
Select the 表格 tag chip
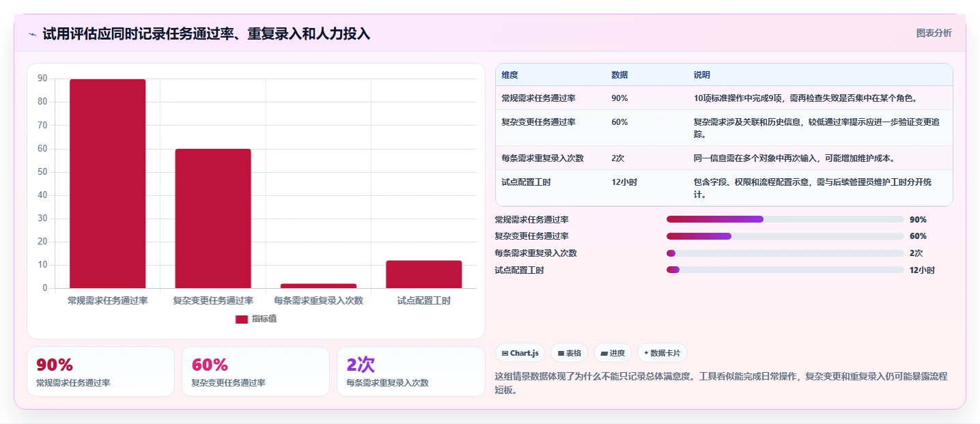point(569,353)
